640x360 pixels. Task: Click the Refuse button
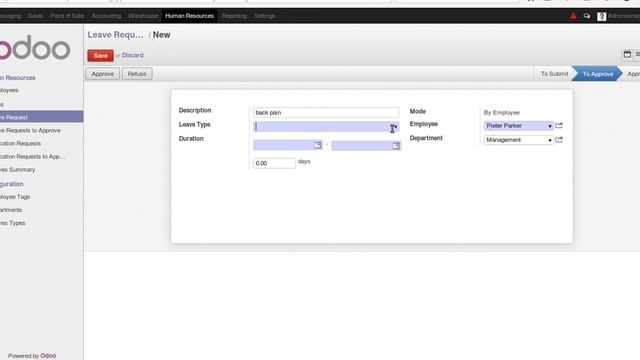coord(137,74)
